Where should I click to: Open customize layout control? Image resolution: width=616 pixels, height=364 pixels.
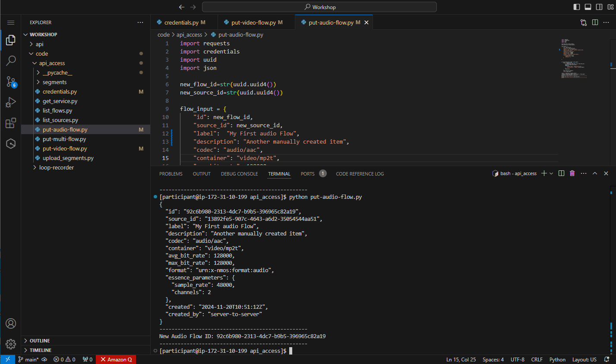[610, 7]
